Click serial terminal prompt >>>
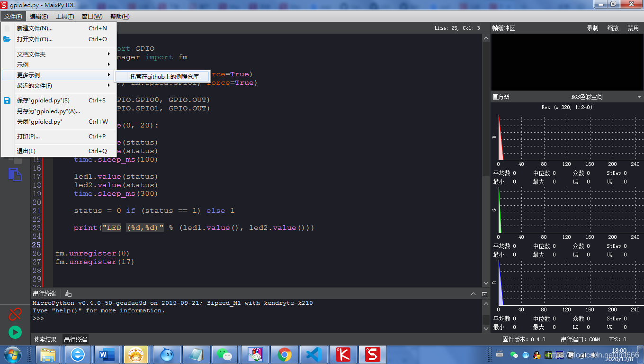 point(38,318)
